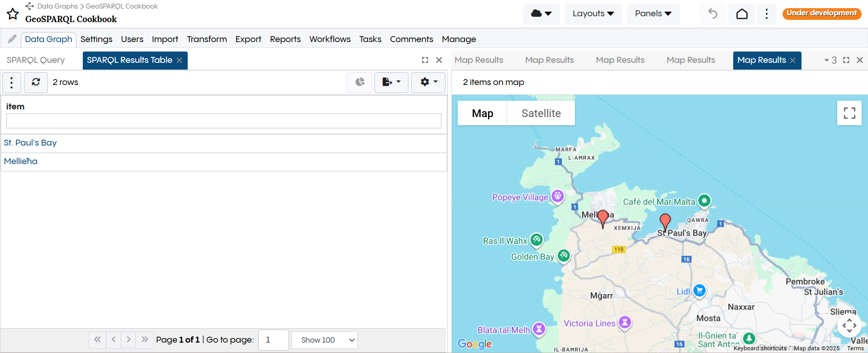Open the Layouts dropdown

coord(593,14)
